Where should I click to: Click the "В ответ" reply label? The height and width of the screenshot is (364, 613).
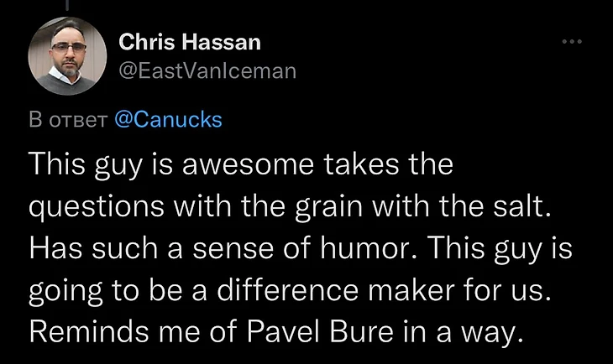[x=66, y=119]
